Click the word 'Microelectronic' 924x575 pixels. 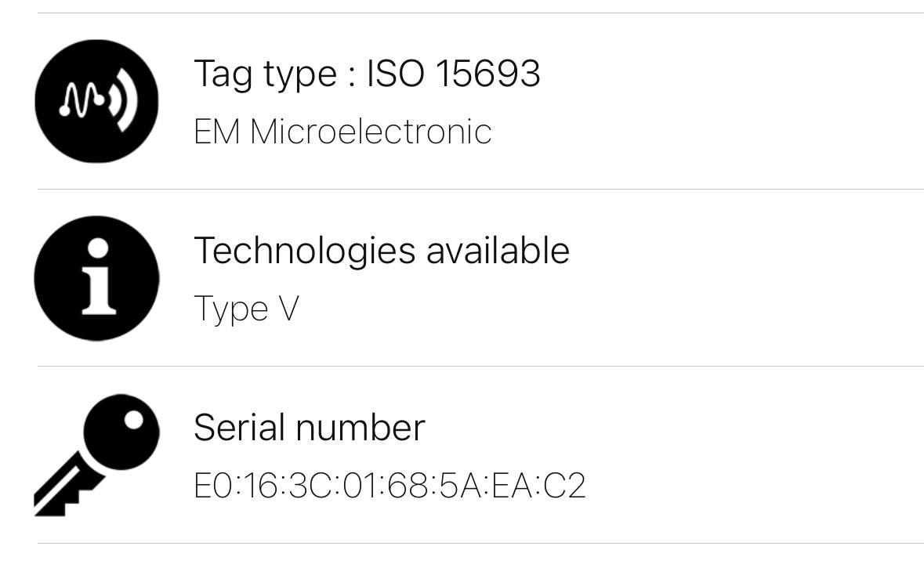point(371,132)
